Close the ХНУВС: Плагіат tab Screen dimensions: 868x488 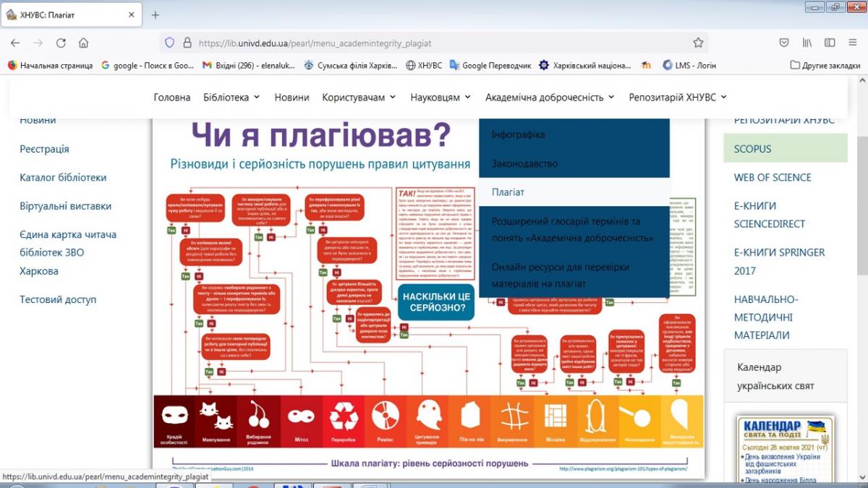[x=130, y=14]
